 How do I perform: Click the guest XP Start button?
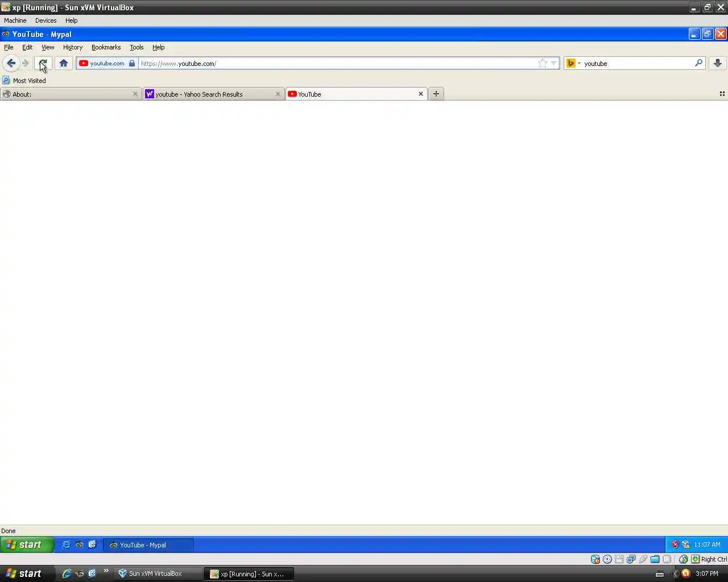tap(27, 544)
